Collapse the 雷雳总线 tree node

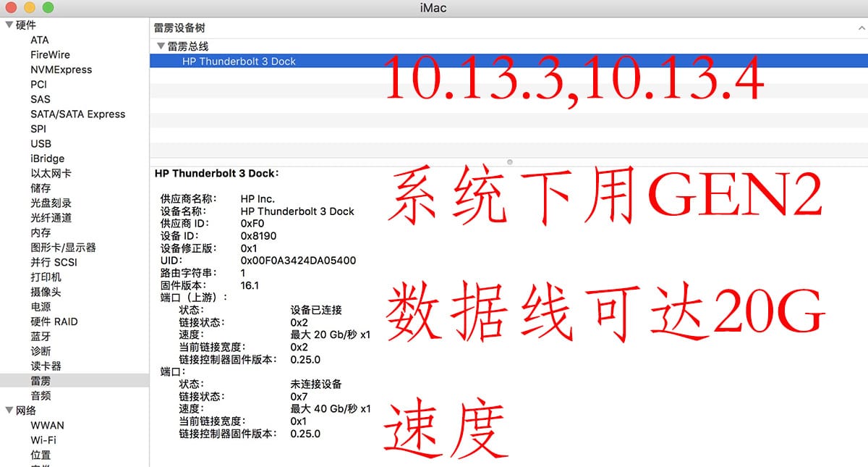[x=161, y=46]
